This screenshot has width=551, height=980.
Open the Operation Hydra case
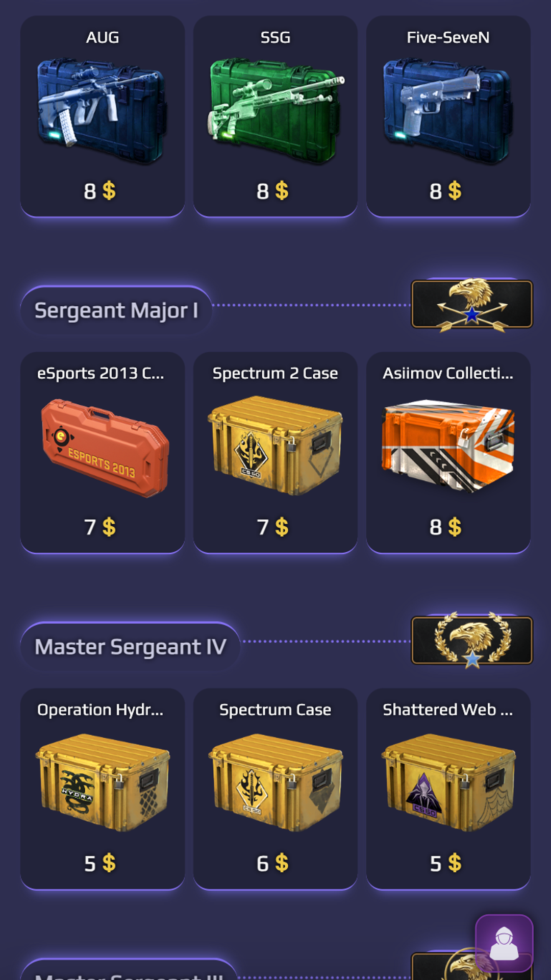pos(102,789)
